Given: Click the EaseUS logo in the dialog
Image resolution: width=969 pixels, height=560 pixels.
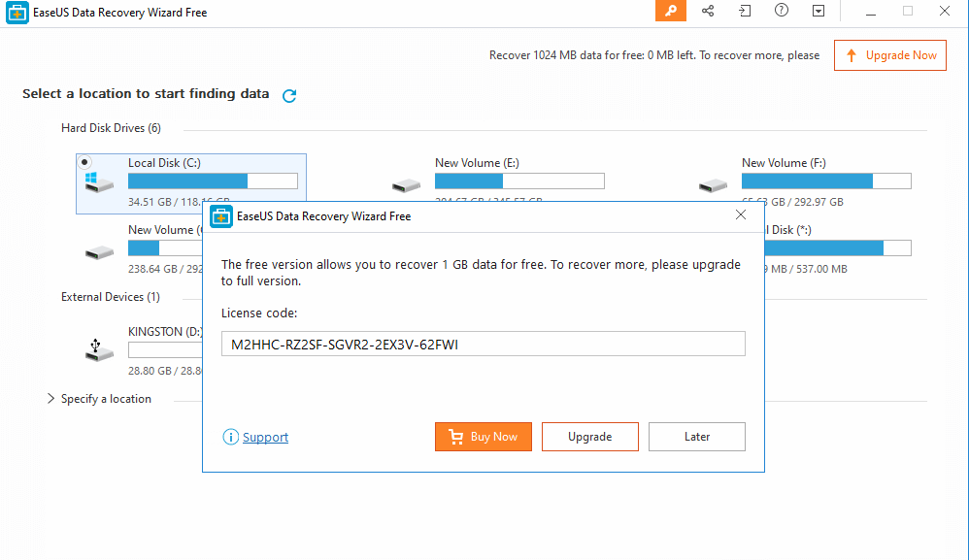Looking at the screenshot, I should [x=221, y=216].
